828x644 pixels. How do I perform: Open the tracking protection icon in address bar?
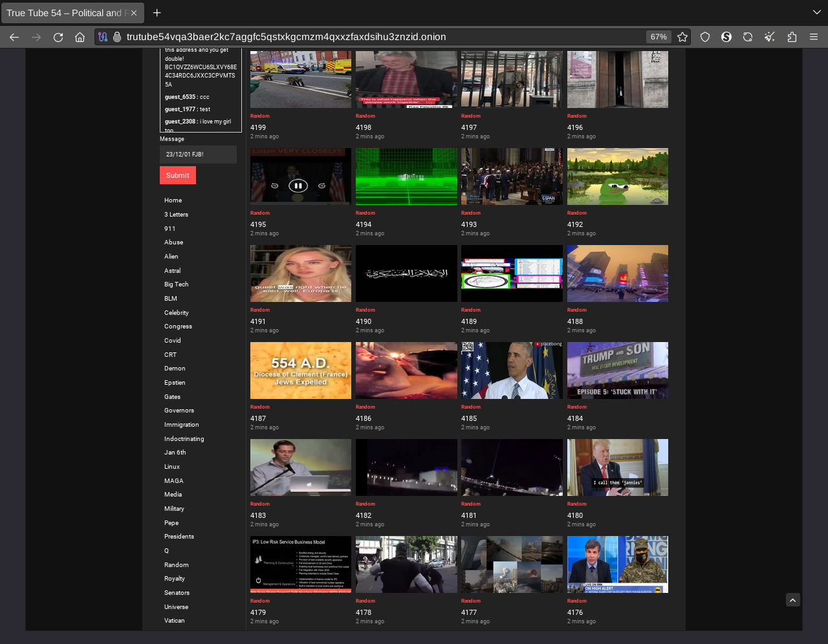click(x=103, y=37)
